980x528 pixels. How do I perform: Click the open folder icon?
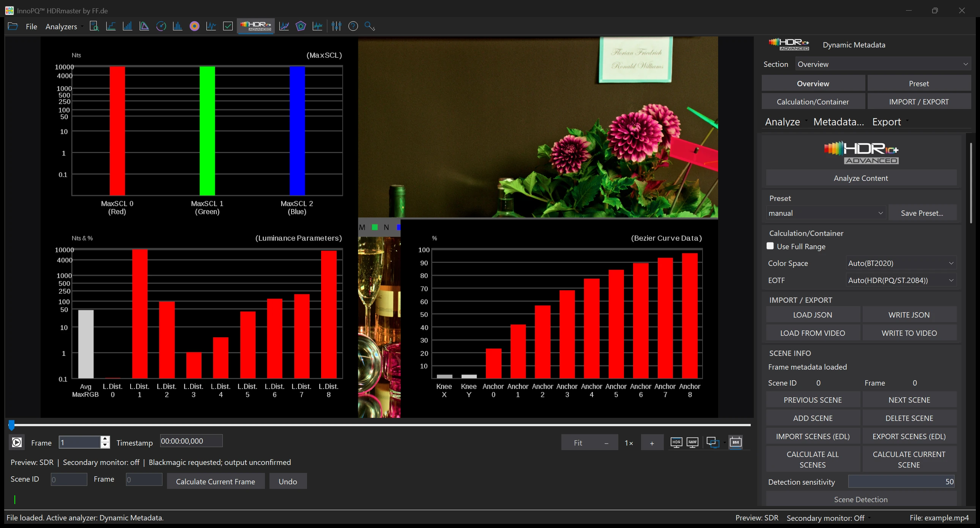[x=13, y=26]
